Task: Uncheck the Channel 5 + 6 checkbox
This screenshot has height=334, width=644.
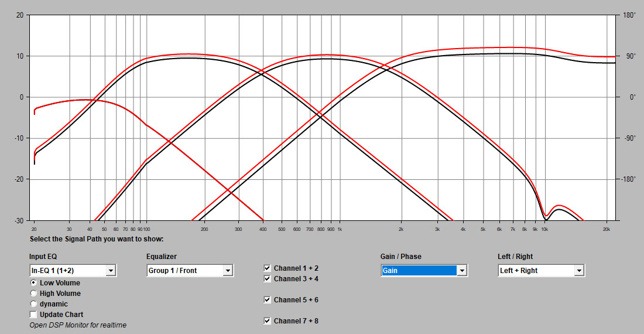Action: click(x=267, y=300)
